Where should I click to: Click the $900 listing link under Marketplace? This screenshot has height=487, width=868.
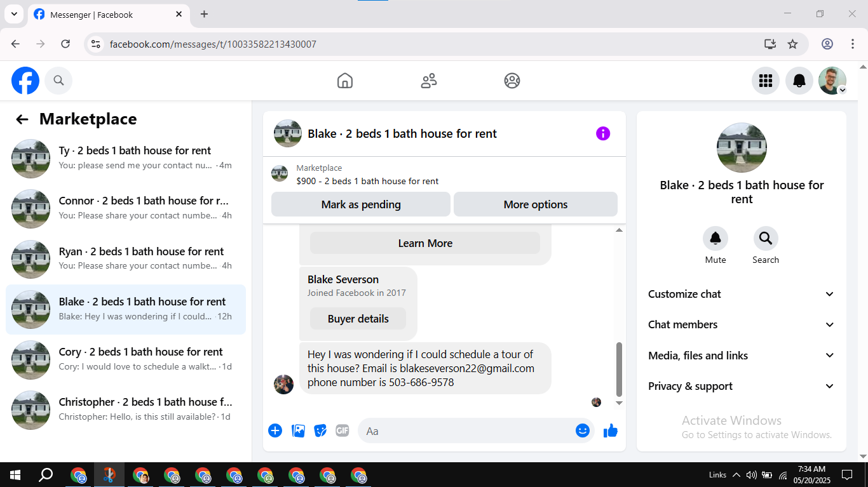[x=367, y=181]
